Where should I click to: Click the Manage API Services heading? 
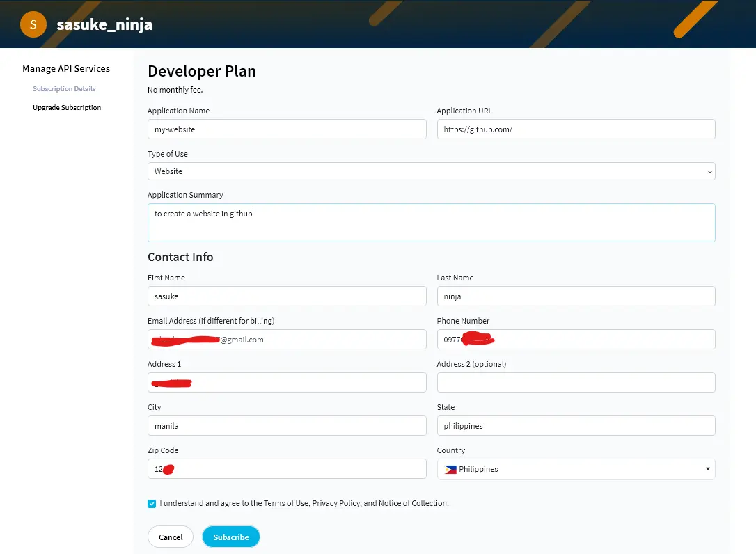(x=66, y=68)
